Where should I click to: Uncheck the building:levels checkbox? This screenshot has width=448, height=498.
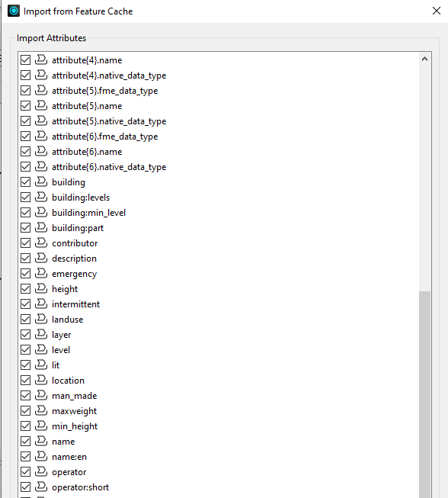tap(25, 198)
